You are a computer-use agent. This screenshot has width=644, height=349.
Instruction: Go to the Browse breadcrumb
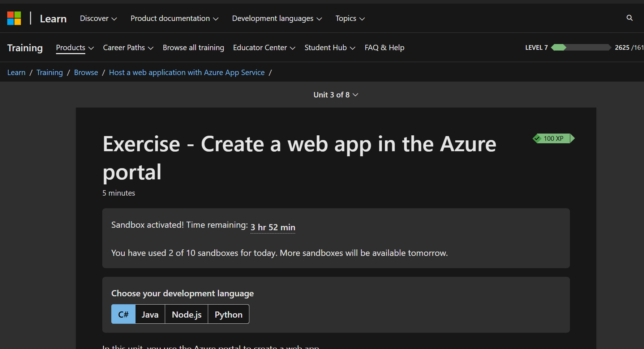(x=86, y=73)
